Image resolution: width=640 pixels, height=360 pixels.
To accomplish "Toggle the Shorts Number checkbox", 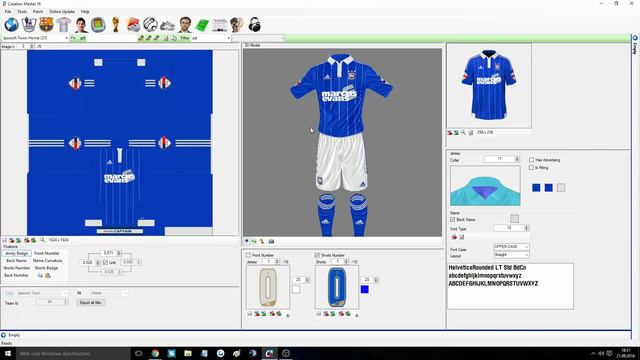I will tap(317, 255).
